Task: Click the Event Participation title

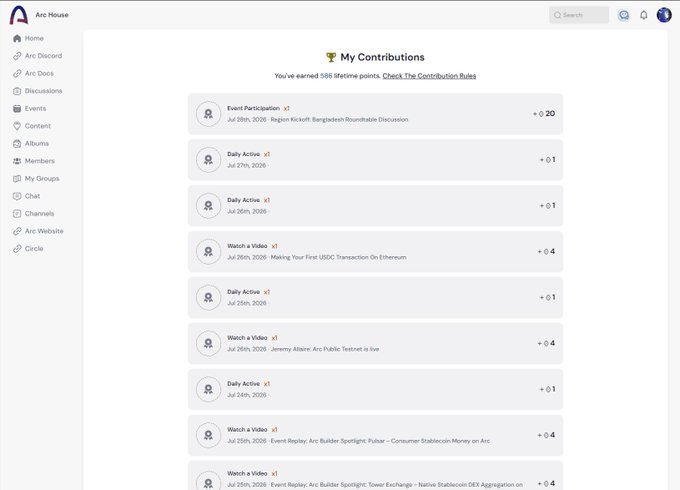Action: (253, 108)
